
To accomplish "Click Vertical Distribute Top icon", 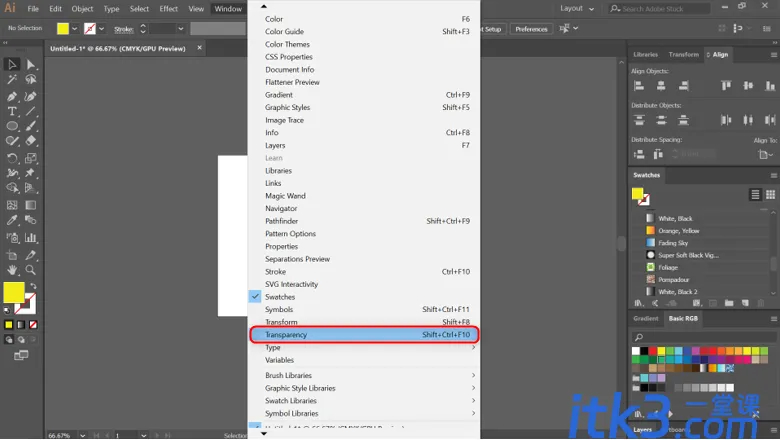I will coord(639,120).
